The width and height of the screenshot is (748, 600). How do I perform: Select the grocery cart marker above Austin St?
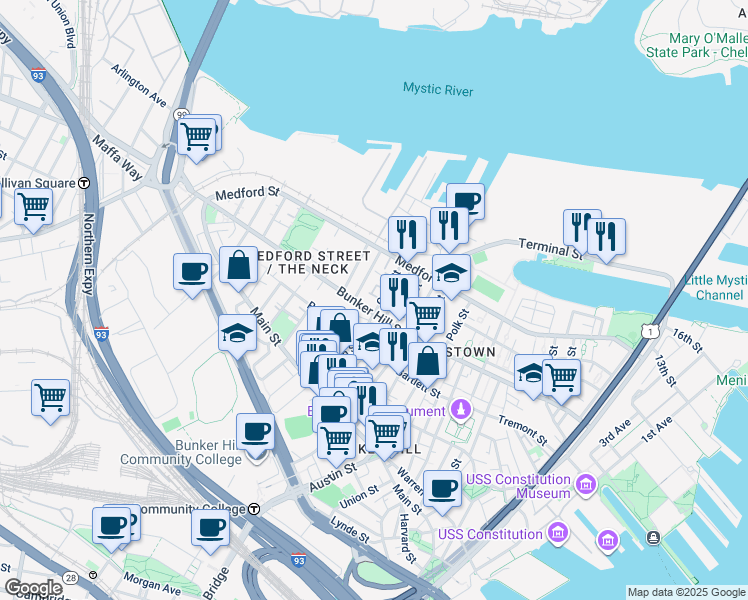[x=337, y=443]
